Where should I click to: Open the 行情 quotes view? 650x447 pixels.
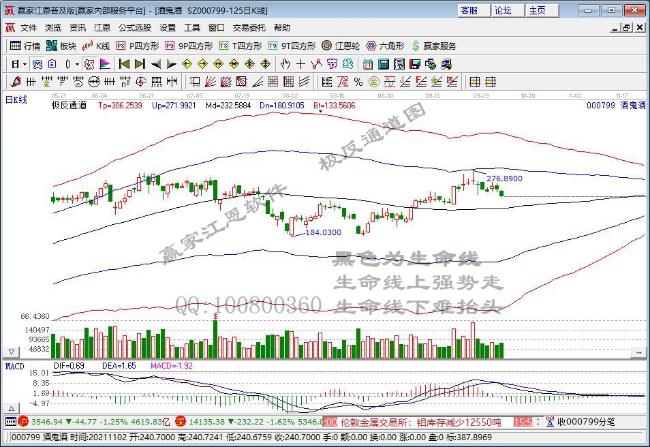pos(25,46)
